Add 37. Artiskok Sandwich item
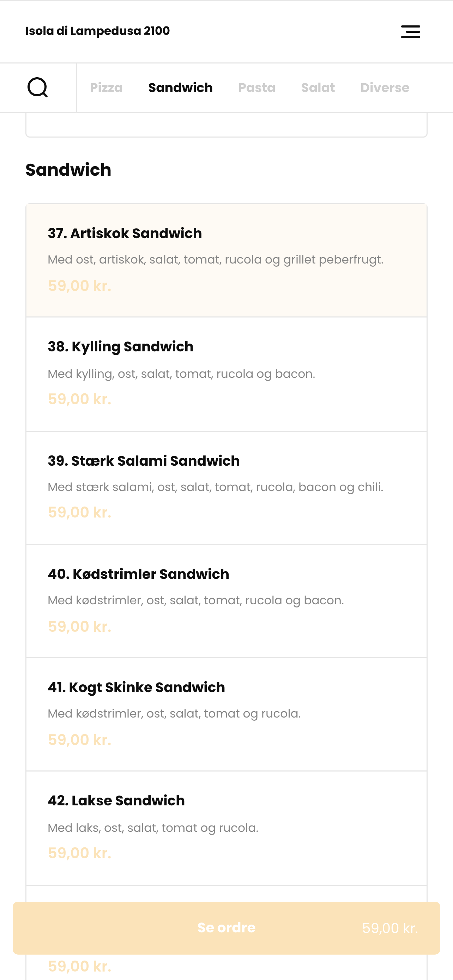Screen dimensions: 453x980 pyautogui.click(x=226, y=261)
